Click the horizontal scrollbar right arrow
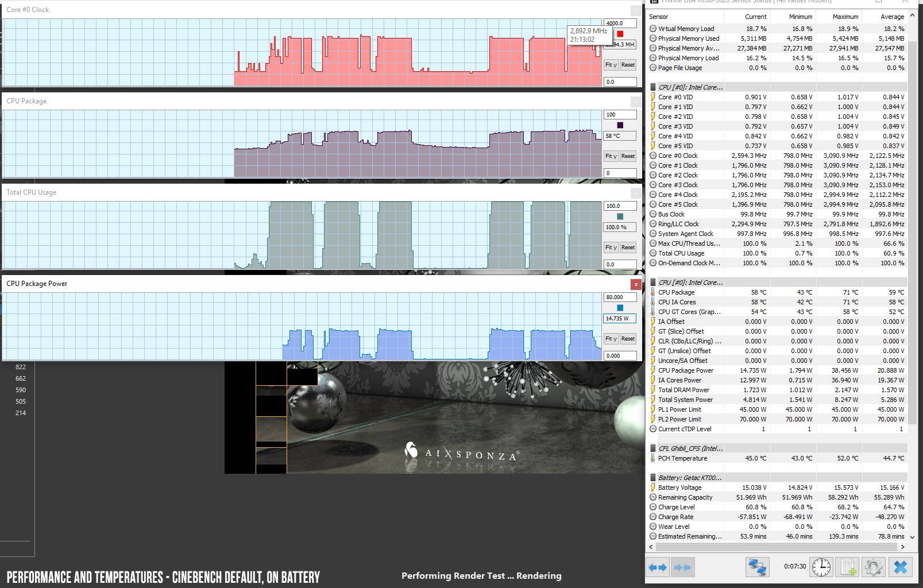 click(x=903, y=547)
